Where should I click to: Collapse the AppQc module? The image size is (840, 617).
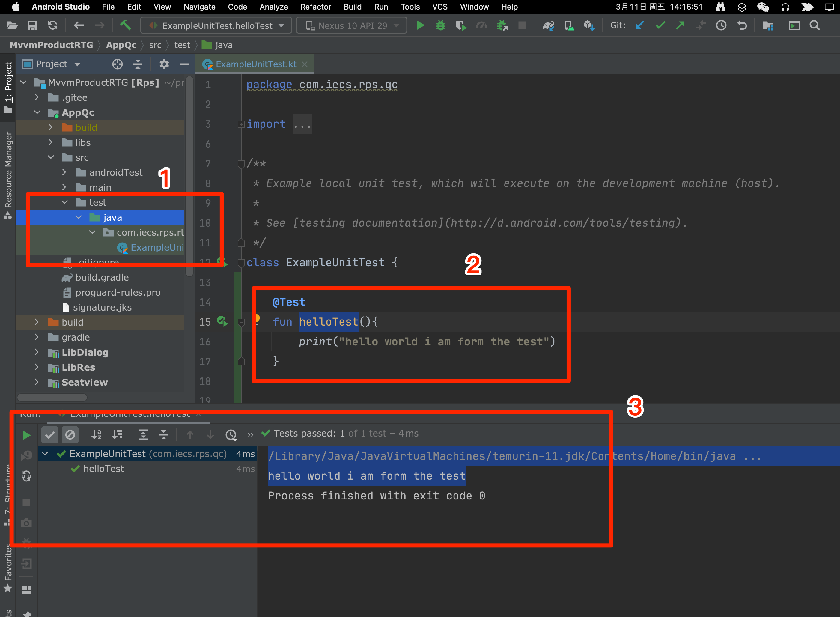[x=37, y=112]
